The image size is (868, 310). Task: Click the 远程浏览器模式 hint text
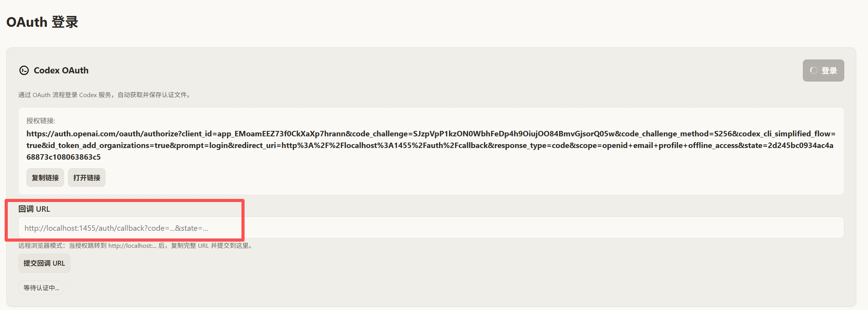click(136, 246)
